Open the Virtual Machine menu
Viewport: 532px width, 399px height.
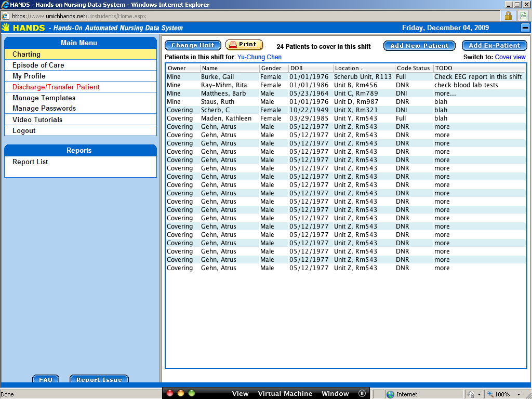point(285,394)
